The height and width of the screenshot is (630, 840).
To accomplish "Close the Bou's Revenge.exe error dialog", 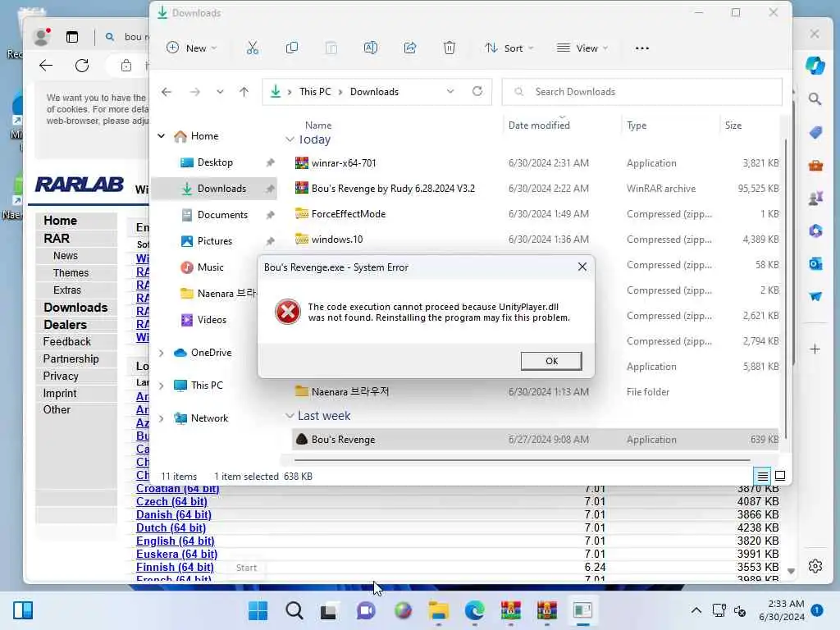I will [582, 267].
